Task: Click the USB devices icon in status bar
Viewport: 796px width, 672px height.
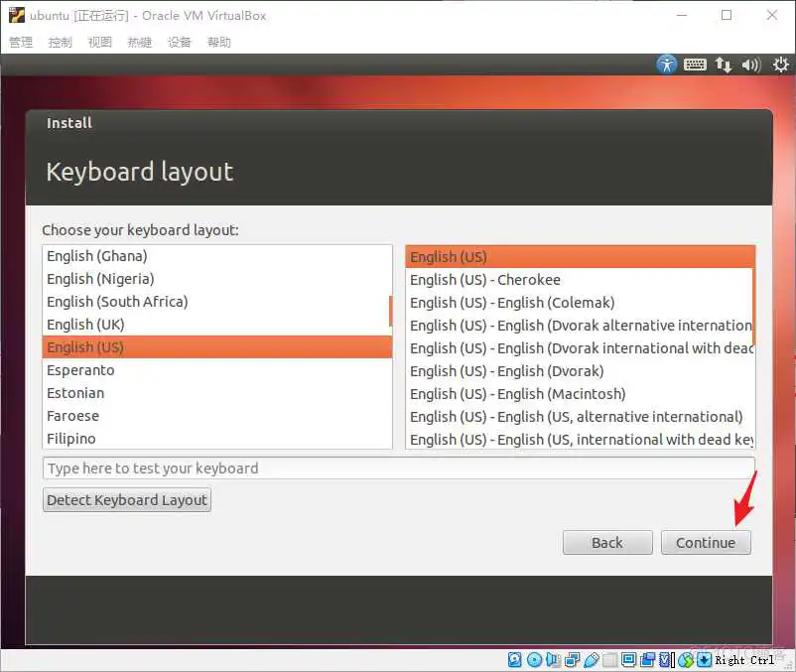Action: pyautogui.click(x=591, y=659)
